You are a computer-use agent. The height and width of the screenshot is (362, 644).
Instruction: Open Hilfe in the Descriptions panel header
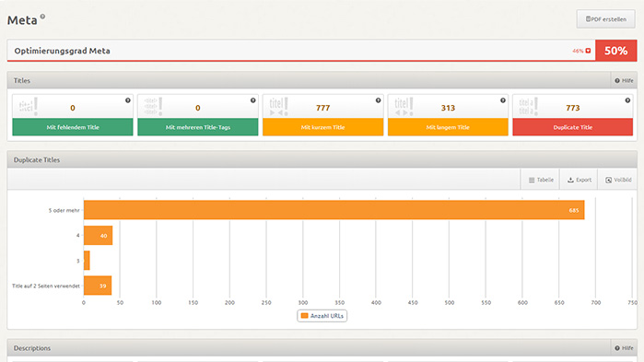click(624, 348)
